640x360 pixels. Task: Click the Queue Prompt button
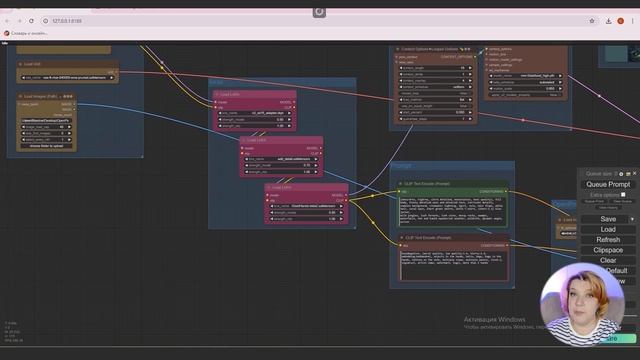point(608,184)
